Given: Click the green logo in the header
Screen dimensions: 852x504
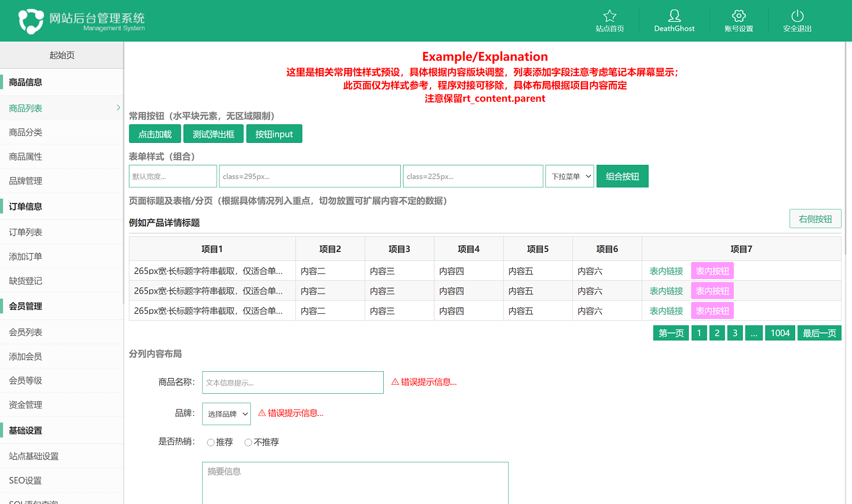Looking at the screenshot, I should [32, 20].
